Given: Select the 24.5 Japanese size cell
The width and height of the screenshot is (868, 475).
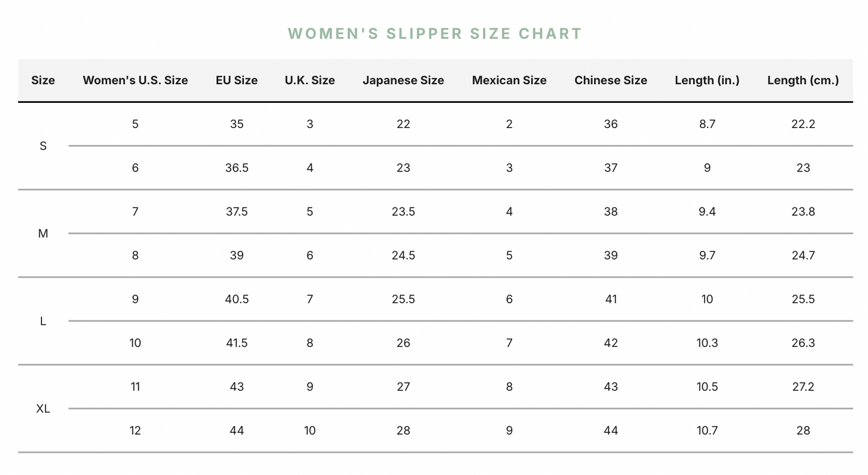Looking at the screenshot, I should 403,256.
